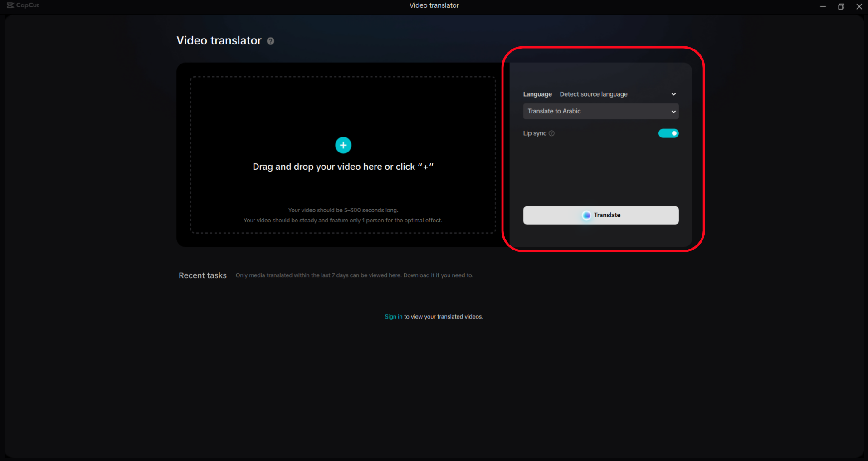Click the AI sparkle icon inside Translate button
Image resolution: width=868 pixels, height=461 pixels.
click(586, 215)
